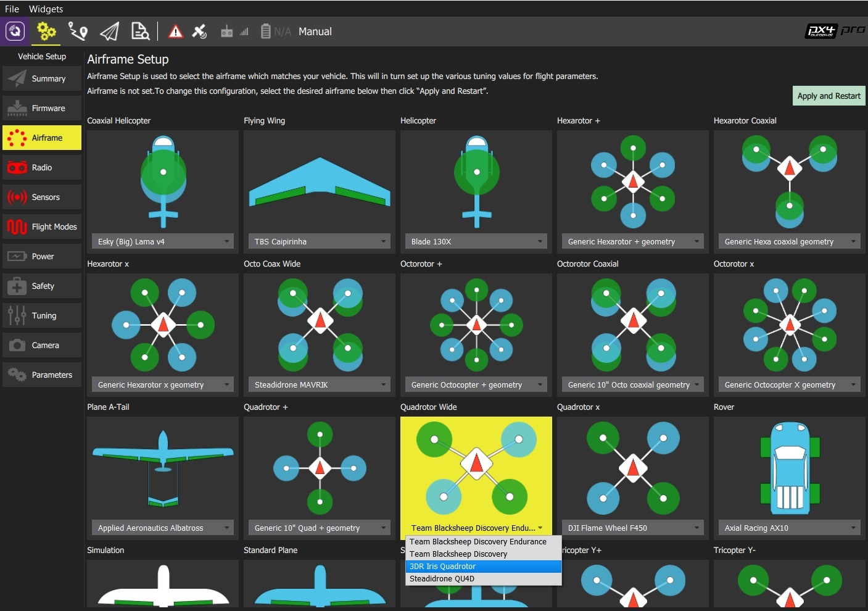
Task: Go to the Parameters section in the sidebar
Action: tap(41, 375)
